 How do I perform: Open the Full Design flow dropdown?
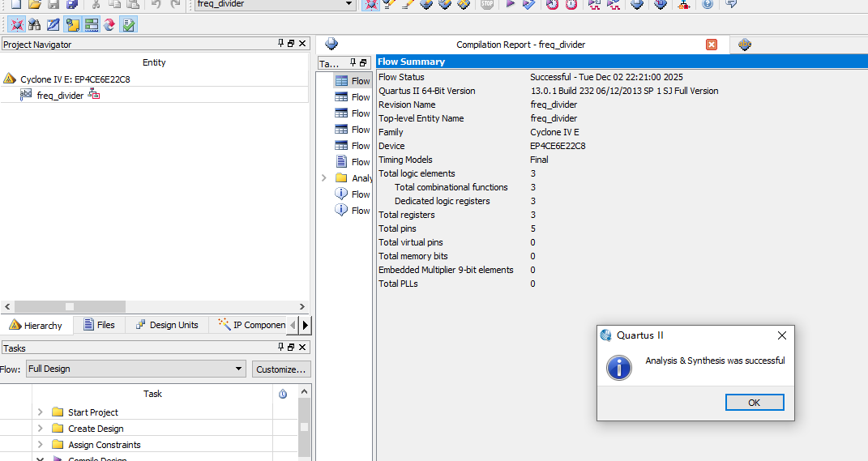point(238,369)
